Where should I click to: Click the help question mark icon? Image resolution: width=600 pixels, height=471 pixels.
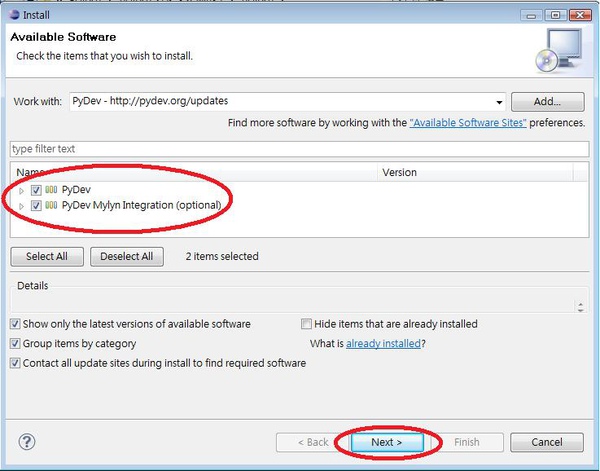point(27,442)
